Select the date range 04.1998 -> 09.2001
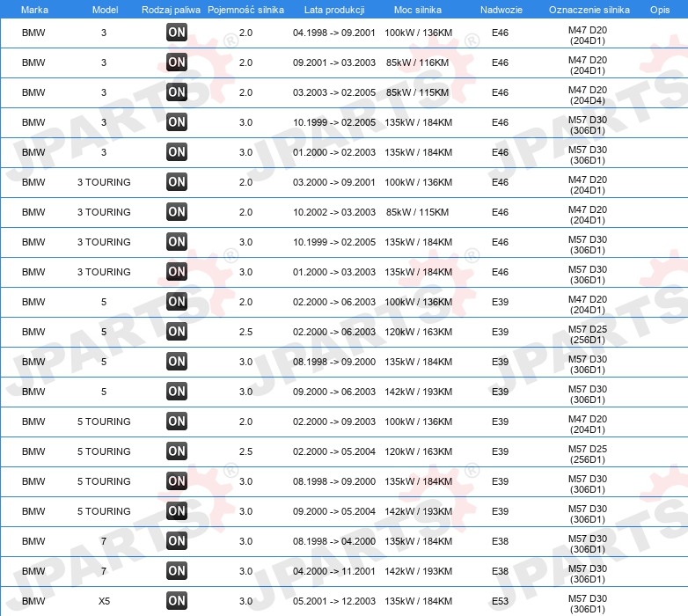Image resolution: width=688 pixels, height=616 pixels. pyautogui.click(x=334, y=33)
